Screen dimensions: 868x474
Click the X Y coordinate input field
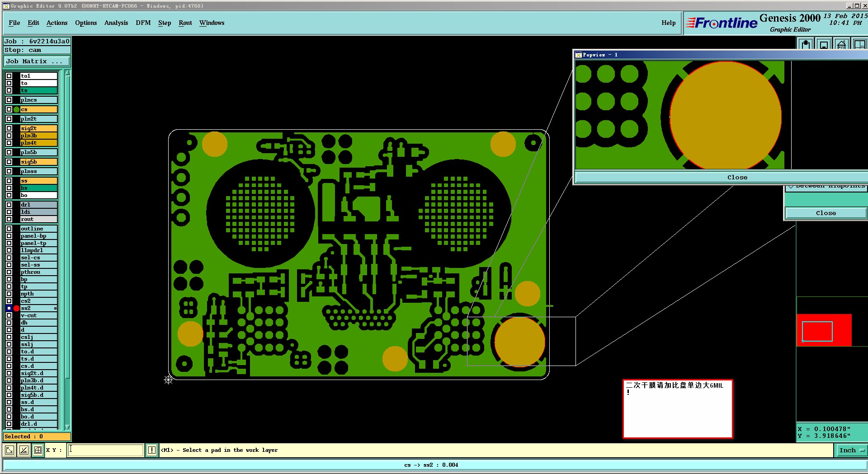tap(106, 450)
